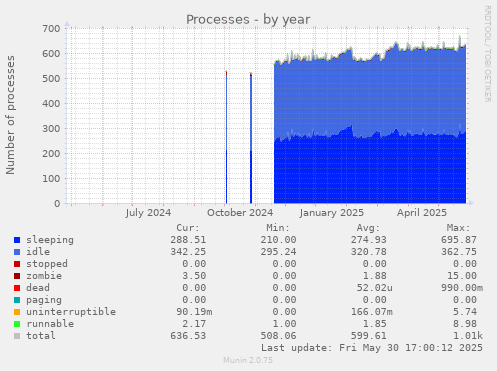Image resolution: width=497 pixels, height=371 pixels.
Task: Click the idle legend color swatch
Action: pyautogui.click(x=17, y=252)
